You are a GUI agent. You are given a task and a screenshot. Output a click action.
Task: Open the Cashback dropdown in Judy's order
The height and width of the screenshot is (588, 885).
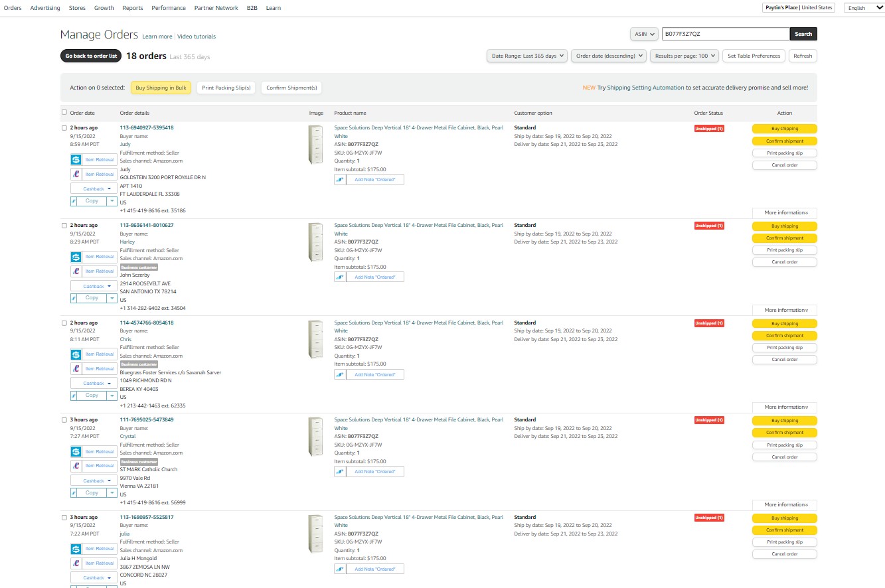tap(94, 189)
